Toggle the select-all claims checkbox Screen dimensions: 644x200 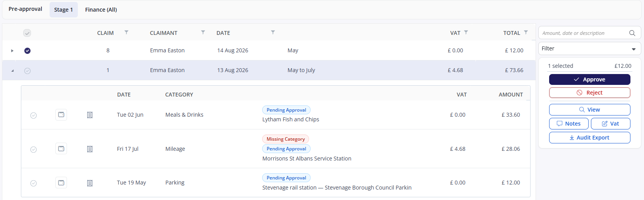27,33
